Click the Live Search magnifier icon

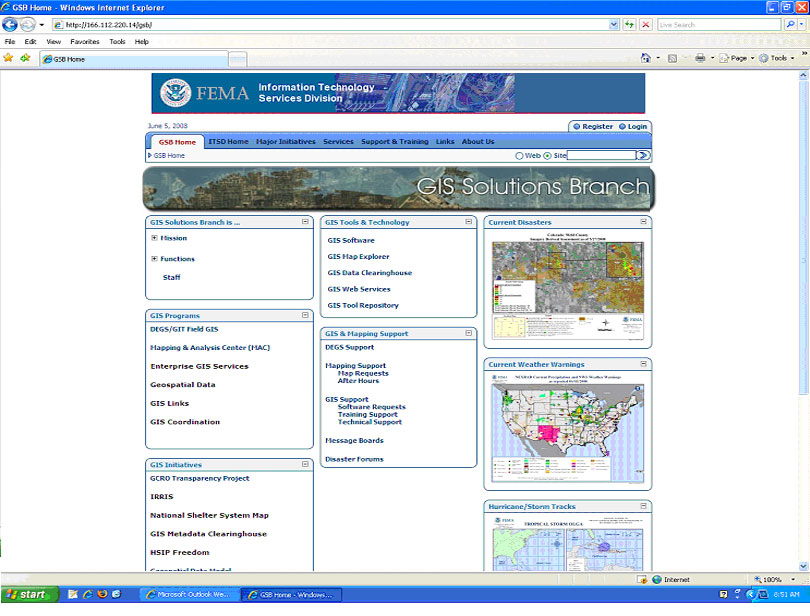(790, 24)
